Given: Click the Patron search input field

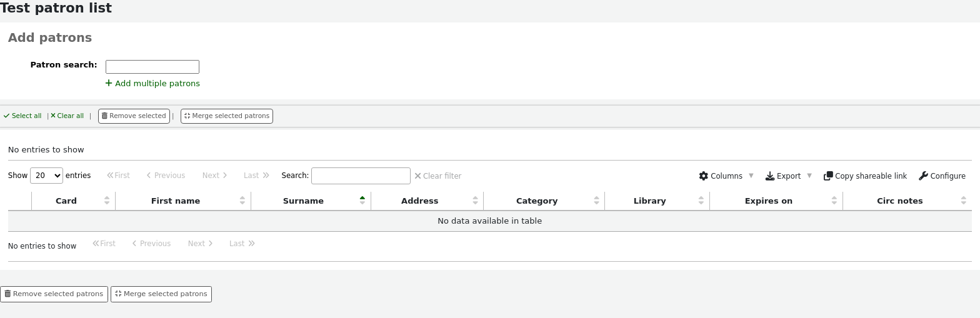Looking at the screenshot, I should pyautogui.click(x=152, y=67).
